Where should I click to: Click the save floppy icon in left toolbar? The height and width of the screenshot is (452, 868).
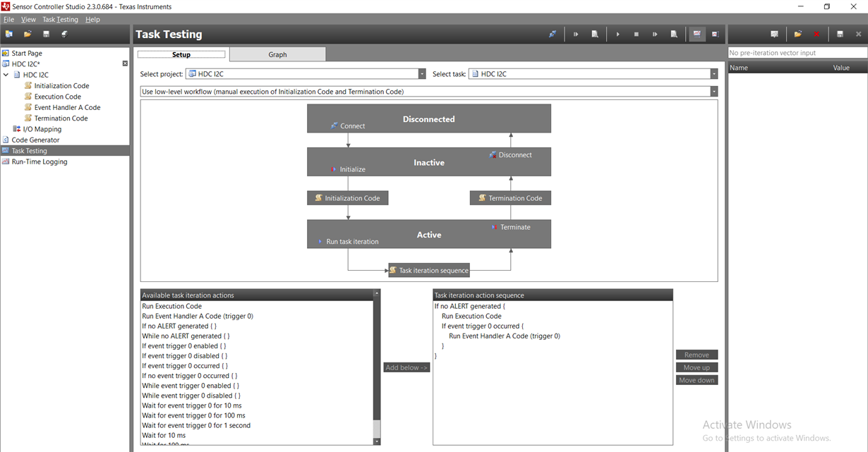click(46, 34)
